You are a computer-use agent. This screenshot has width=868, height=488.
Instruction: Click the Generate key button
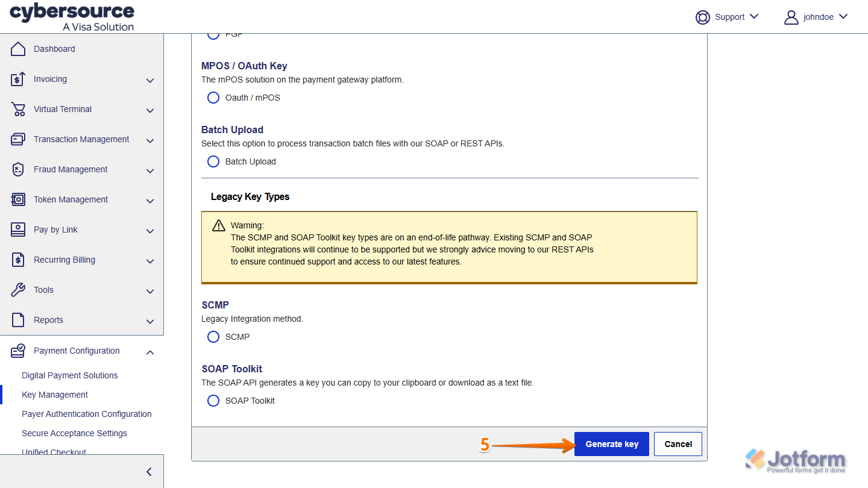[x=612, y=444]
